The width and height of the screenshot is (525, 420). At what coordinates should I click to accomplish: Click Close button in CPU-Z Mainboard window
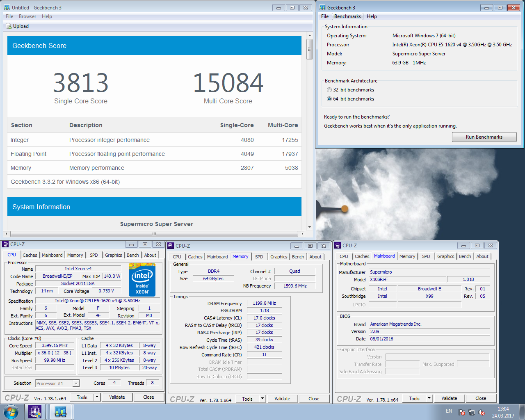click(x=481, y=398)
